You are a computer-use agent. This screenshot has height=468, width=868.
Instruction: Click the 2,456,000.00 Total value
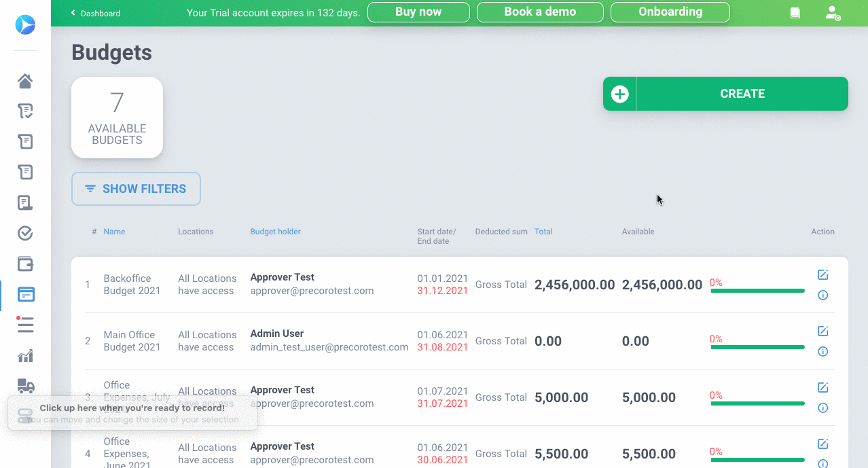(x=575, y=285)
